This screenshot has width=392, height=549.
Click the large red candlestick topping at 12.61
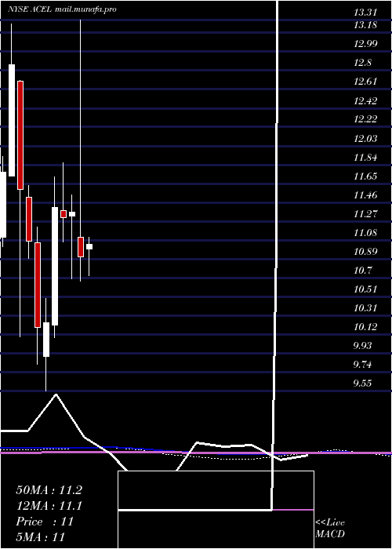tap(20, 135)
